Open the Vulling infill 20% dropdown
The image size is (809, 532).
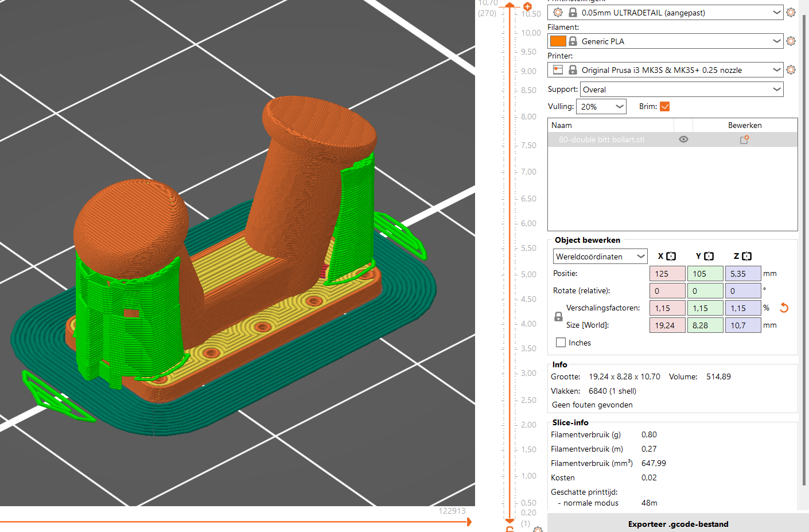click(601, 106)
